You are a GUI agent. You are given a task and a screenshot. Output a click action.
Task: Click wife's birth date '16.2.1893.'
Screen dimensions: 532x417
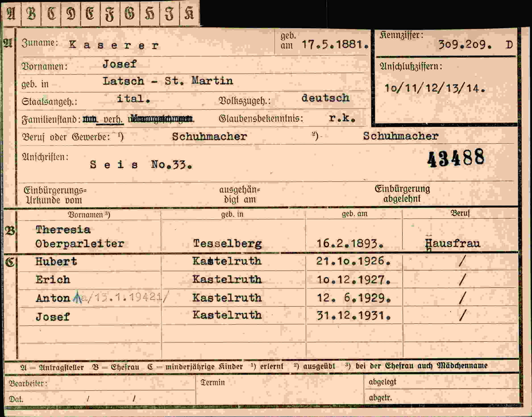[350, 243]
